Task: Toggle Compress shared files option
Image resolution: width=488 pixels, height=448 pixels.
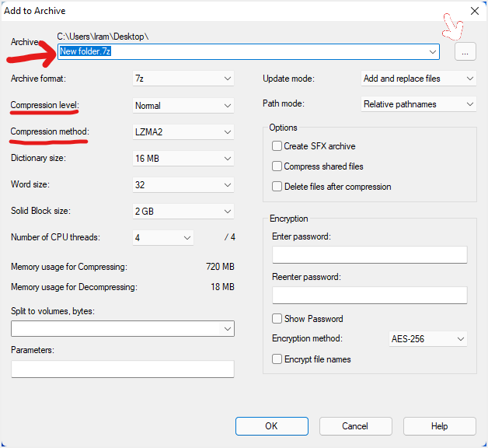Action: pos(277,166)
